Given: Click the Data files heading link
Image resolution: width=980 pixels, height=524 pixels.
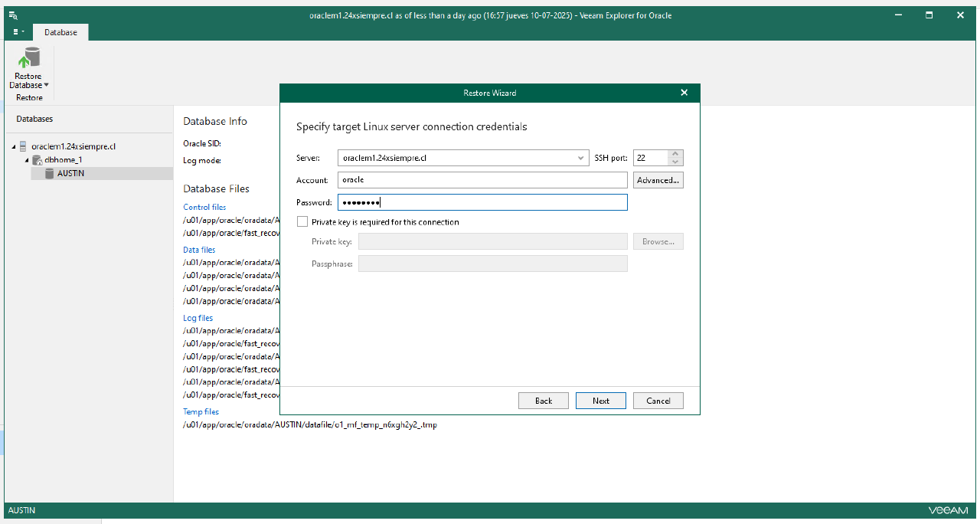Looking at the screenshot, I should tap(199, 250).
